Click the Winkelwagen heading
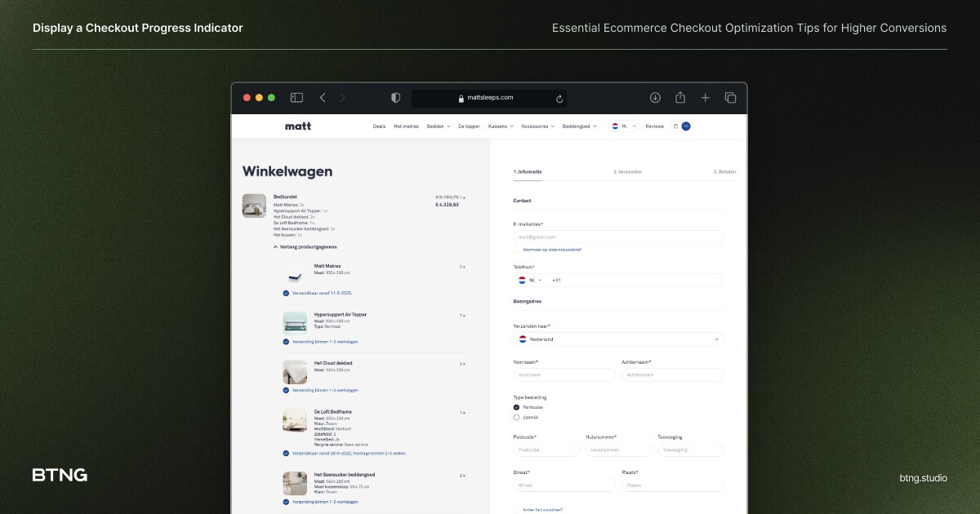 click(x=287, y=172)
